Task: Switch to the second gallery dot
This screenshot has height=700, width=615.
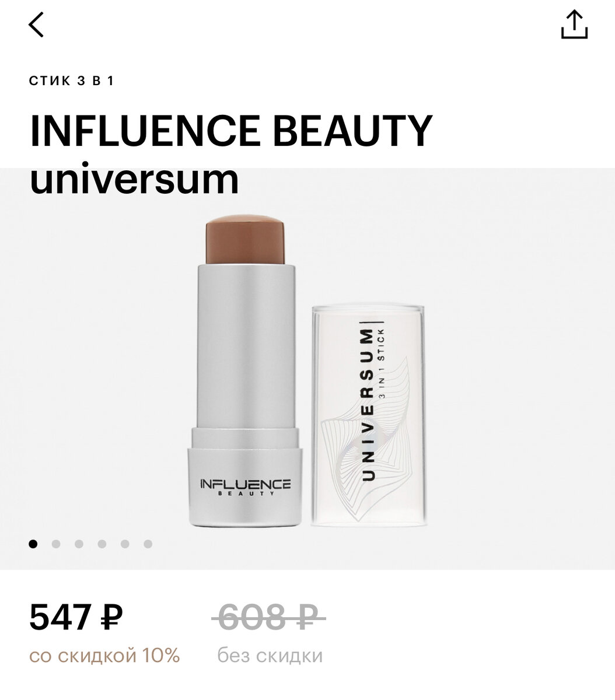Action: coord(56,544)
